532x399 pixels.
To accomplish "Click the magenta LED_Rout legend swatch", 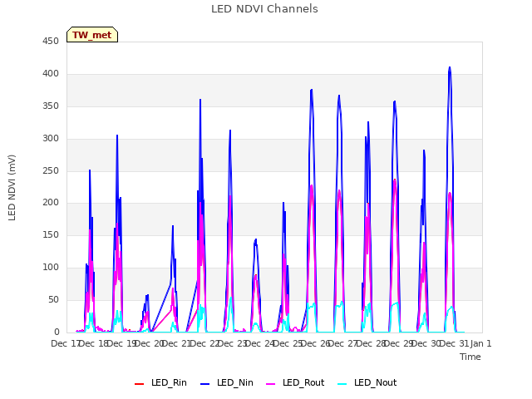I will point(271,384).
